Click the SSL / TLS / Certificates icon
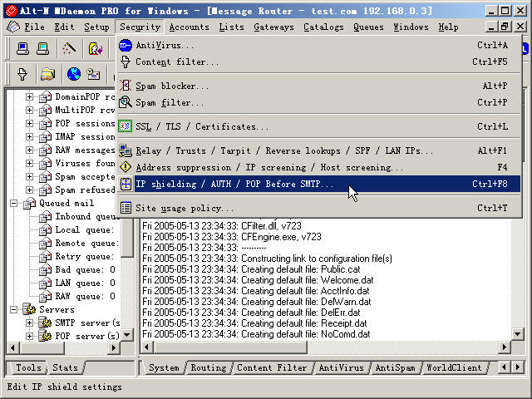Viewport: 532px width, 399px height. [126, 126]
